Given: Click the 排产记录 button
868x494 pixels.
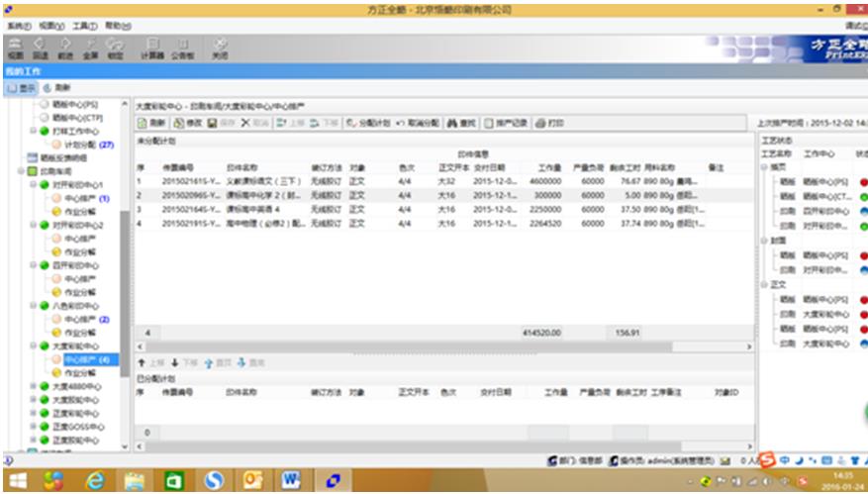Looking at the screenshot, I should (506, 123).
